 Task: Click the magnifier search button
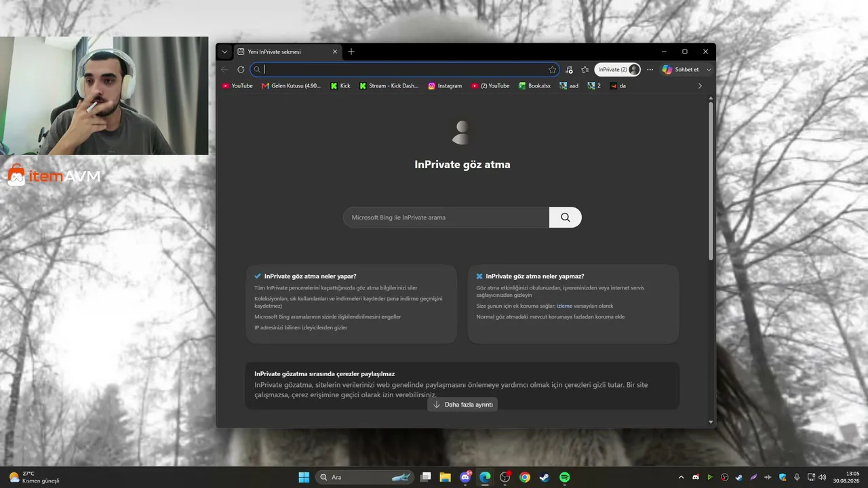tap(566, 218)
